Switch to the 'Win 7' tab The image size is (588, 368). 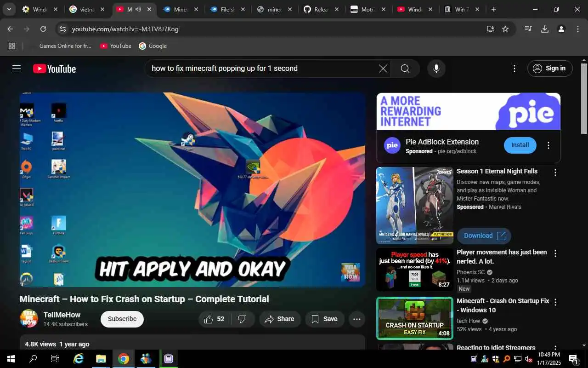pyautogui.click(x=462, y=9)
